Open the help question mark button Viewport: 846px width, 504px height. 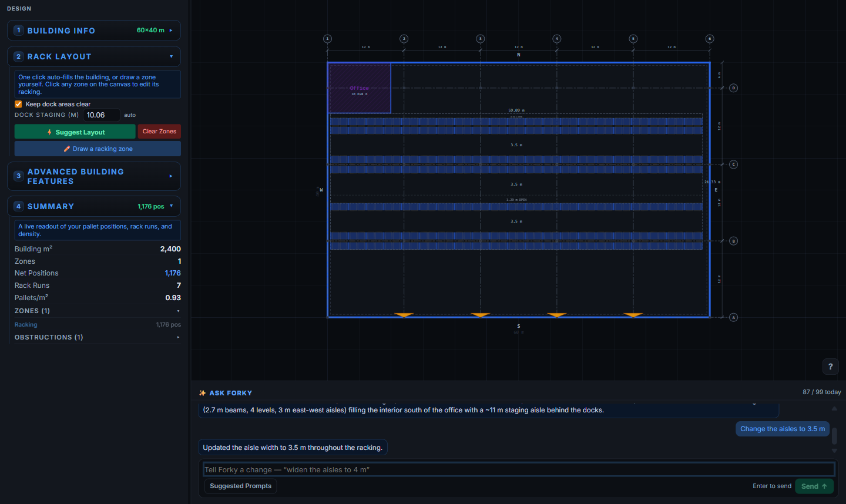pos(830,367)
